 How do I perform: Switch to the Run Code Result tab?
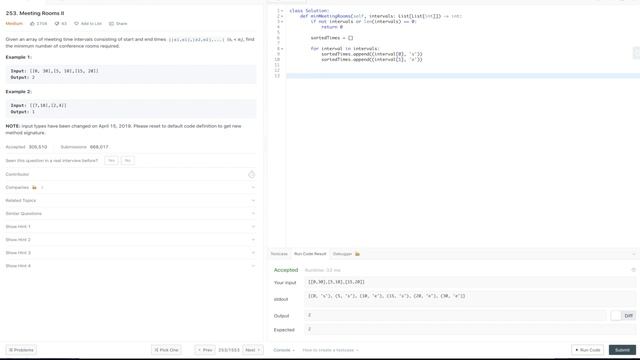click(x=310, y=254)
